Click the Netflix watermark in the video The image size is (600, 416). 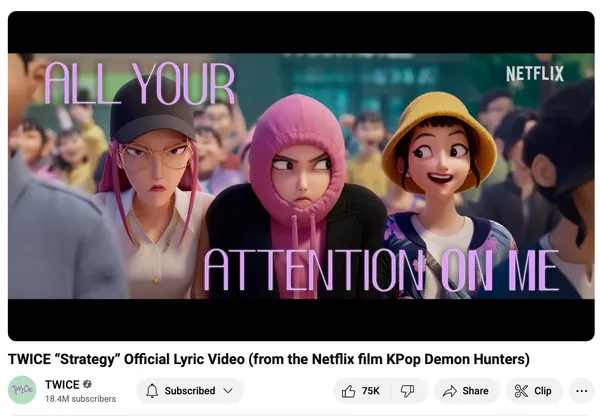pyautogui.click(x=535, y=74)
